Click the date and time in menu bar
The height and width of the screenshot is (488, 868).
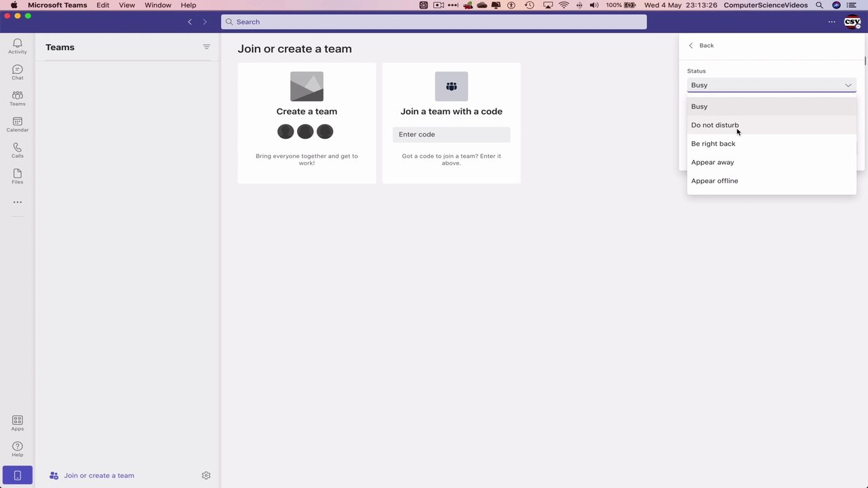pyautogui.click(x=681, y=5)
